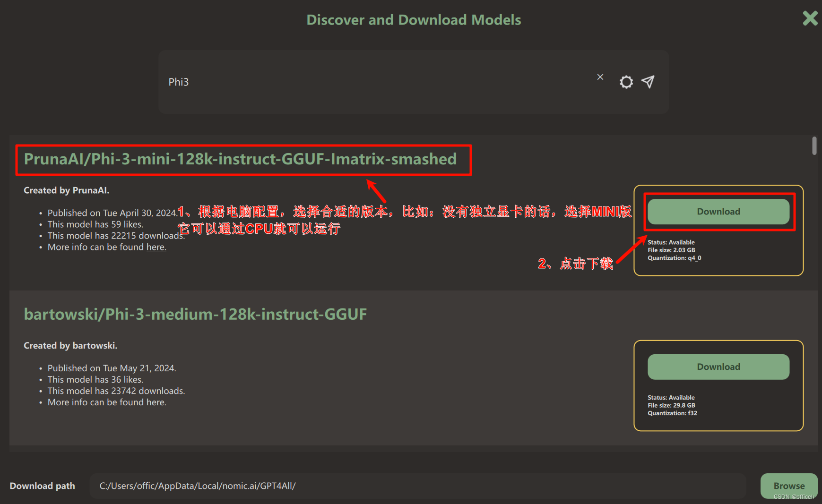Click 'This model has 59 likes.' line
The width and height of the screenshot is (822, 504).
click(x=95, y=224)
